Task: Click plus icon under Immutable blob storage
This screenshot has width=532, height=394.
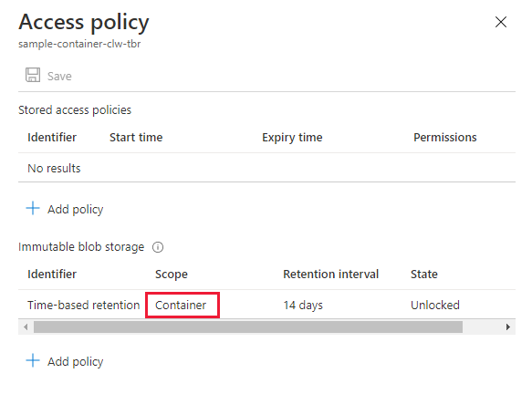Action: 33,360
